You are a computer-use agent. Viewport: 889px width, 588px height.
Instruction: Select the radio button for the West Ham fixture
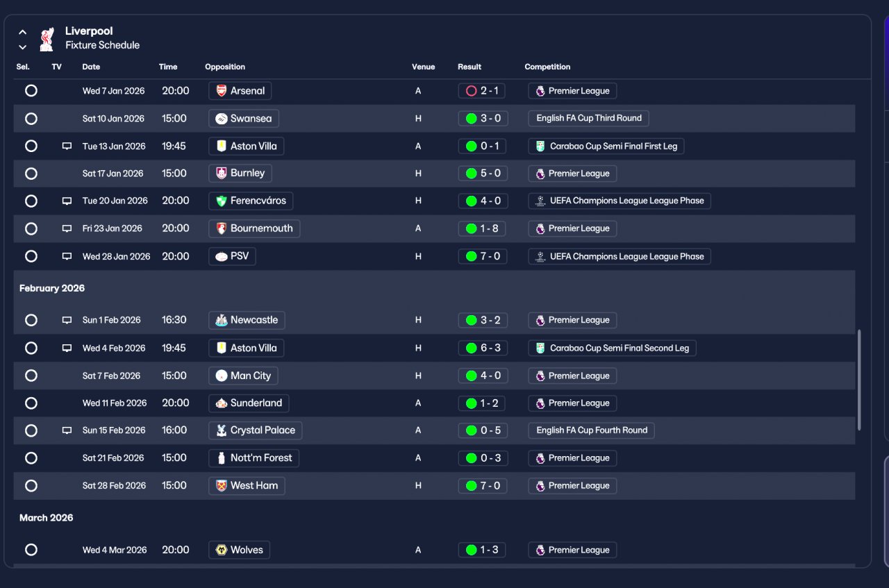click(x=31, y=486)
